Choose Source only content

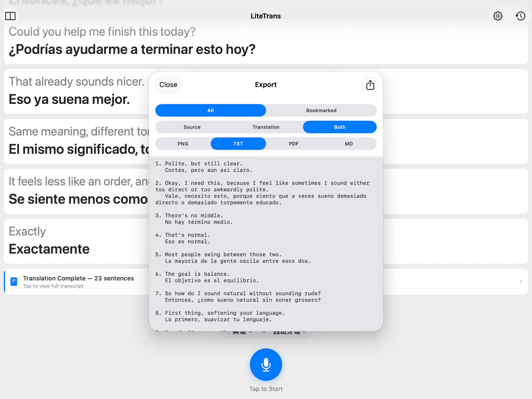pos(192,127)
